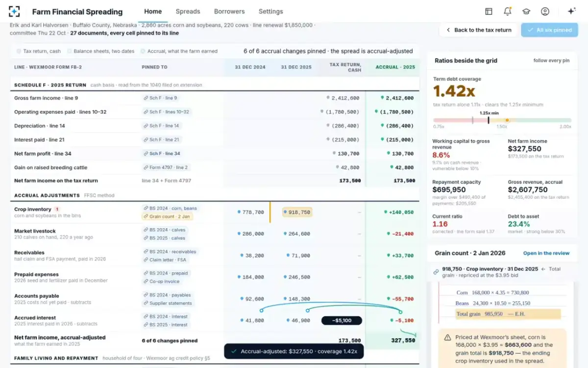Click the All six pinned button
The image size is (588, 368).
pos(549,30)
